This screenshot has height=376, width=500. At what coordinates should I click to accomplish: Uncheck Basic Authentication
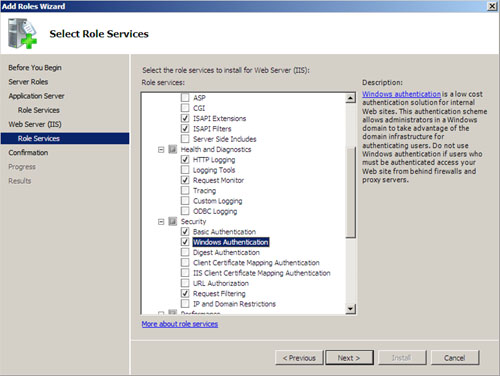[x=185, y=232]
